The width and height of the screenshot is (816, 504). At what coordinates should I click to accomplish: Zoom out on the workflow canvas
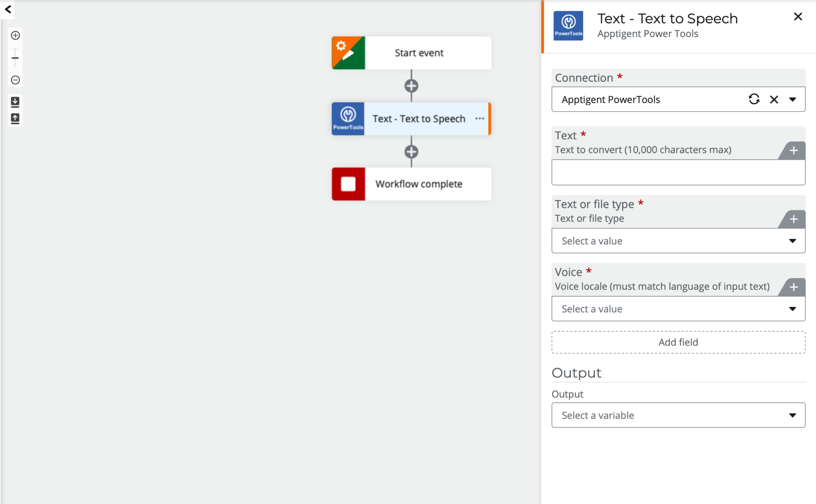(15, 80)
